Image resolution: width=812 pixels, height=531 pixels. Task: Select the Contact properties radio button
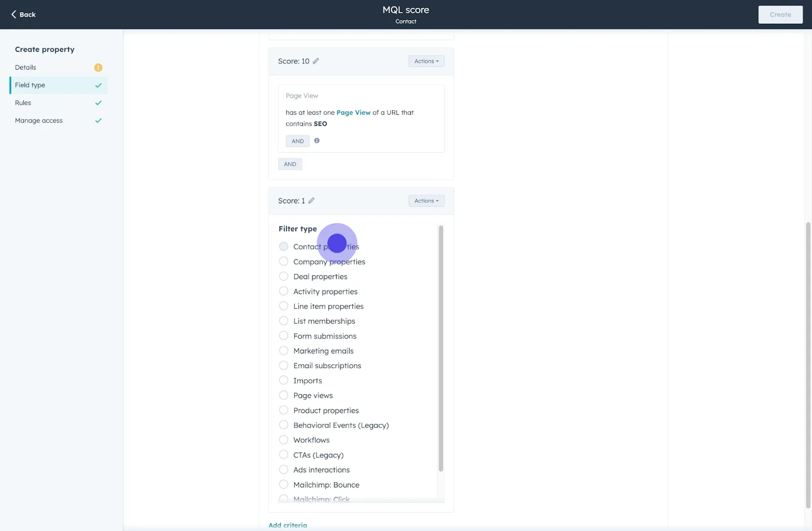(x=284, y=246)
